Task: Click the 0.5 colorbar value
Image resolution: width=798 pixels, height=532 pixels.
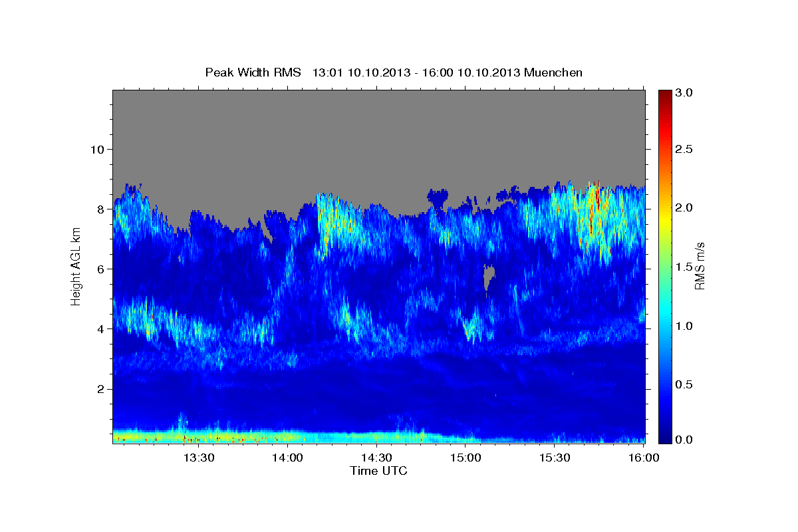Action: pos(684,384)
